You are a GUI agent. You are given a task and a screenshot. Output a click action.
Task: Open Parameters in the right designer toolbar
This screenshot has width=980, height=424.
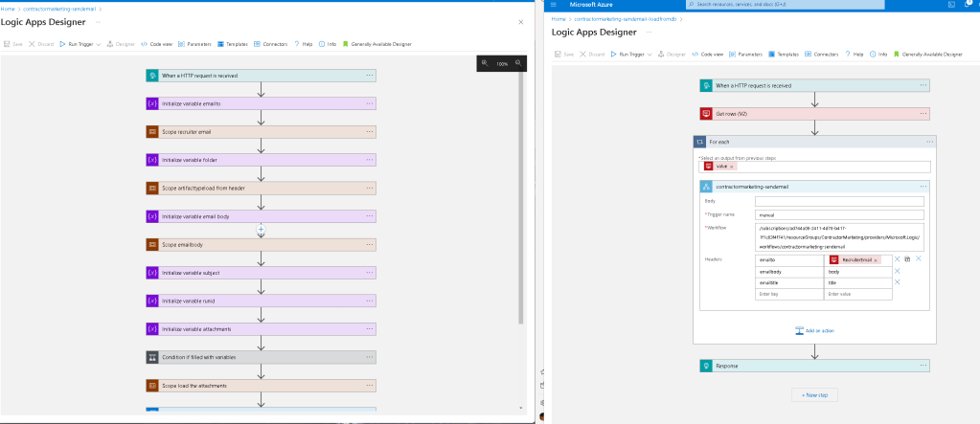745,55
